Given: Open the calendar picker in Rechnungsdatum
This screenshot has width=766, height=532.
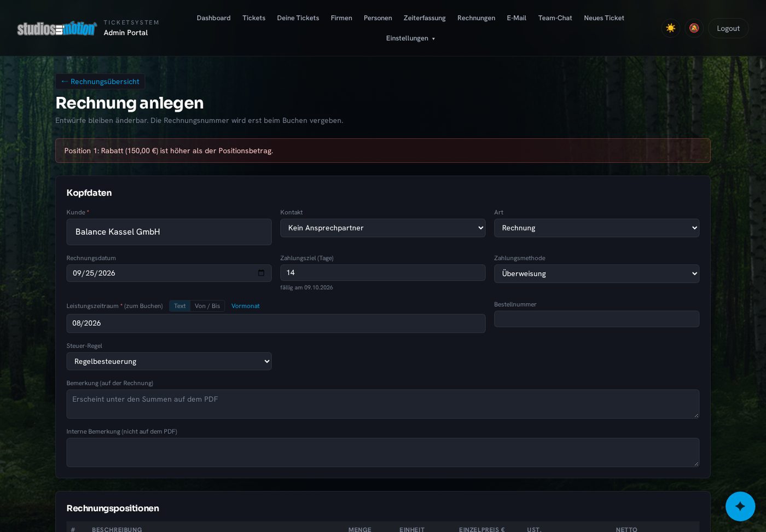Looking at the screenshot, I should click(x=261, y=273).
